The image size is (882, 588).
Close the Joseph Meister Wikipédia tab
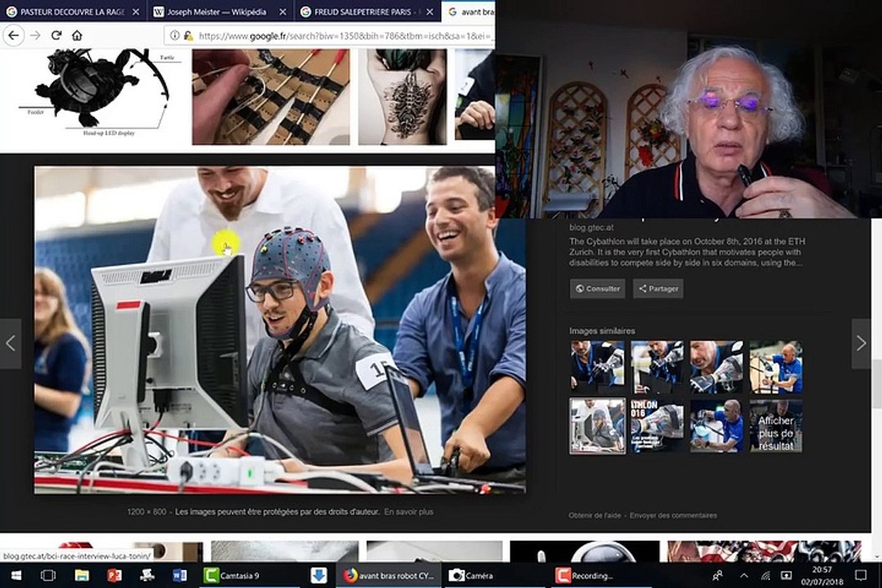point(283,11)
